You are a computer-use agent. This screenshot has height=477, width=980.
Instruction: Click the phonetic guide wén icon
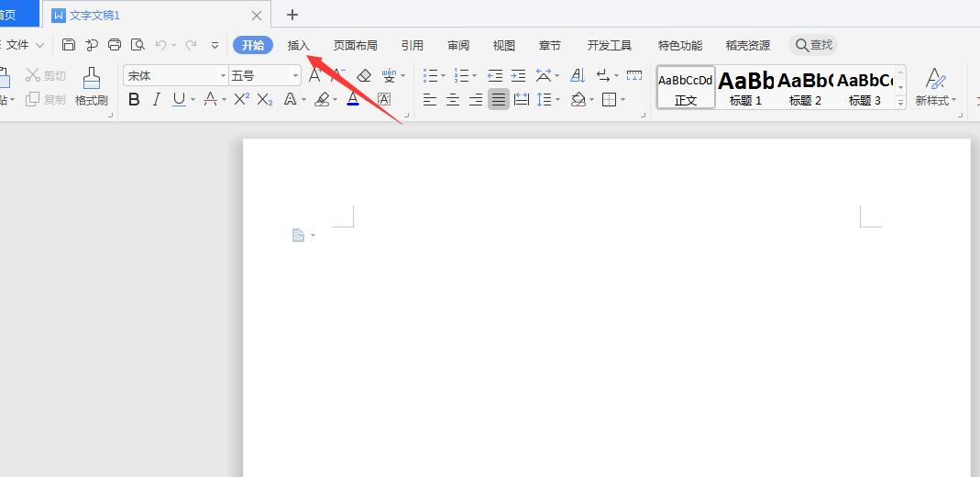(x=390, y=75)
